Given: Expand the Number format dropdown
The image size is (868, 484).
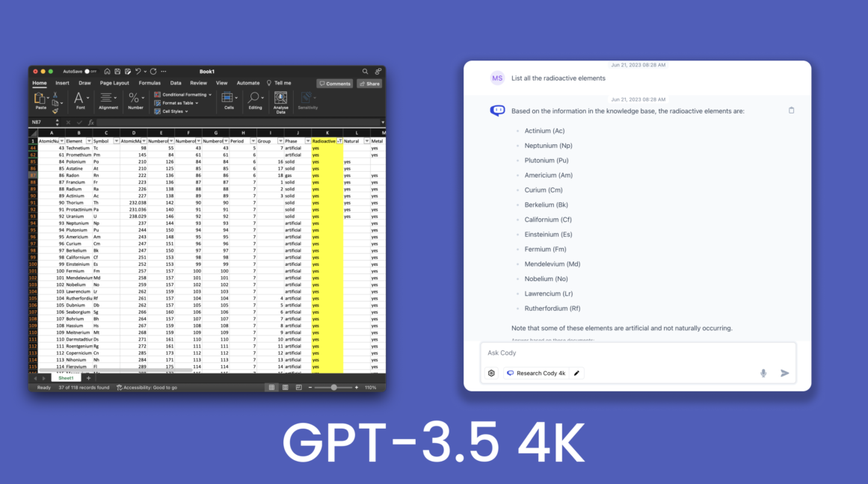Looking at the screenshot, I should pyautogui.click(x=143, y=99).
